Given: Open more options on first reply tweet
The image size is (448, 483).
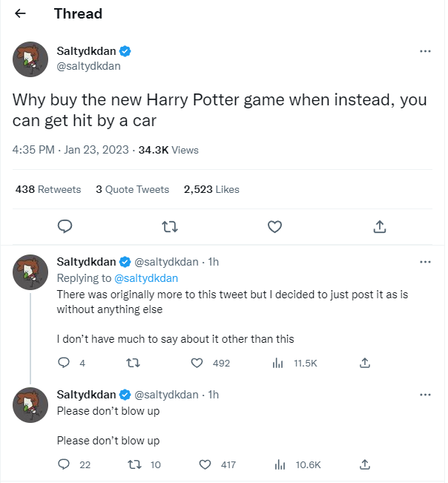Looking at the screenshot, I should pos(425,262).
